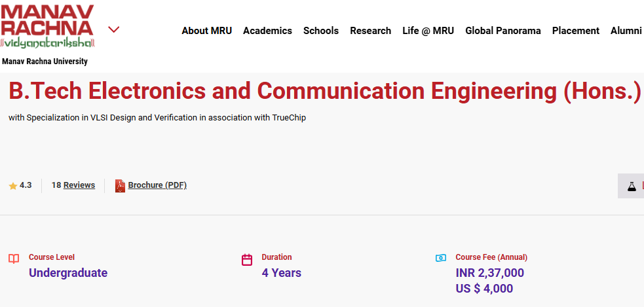Image resolution: width=644 pixels, height=307 pixels.
Task: Go to the Research menu
Action: (370, 31)
